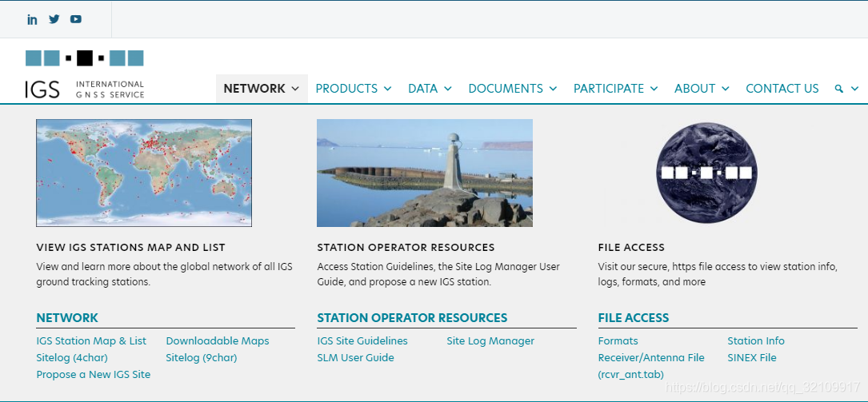This screenshot has height=402, width=868.
Task: Click 'VIEW IGS STATIONS MAP AND LIST' title
Action: point(130,247)
